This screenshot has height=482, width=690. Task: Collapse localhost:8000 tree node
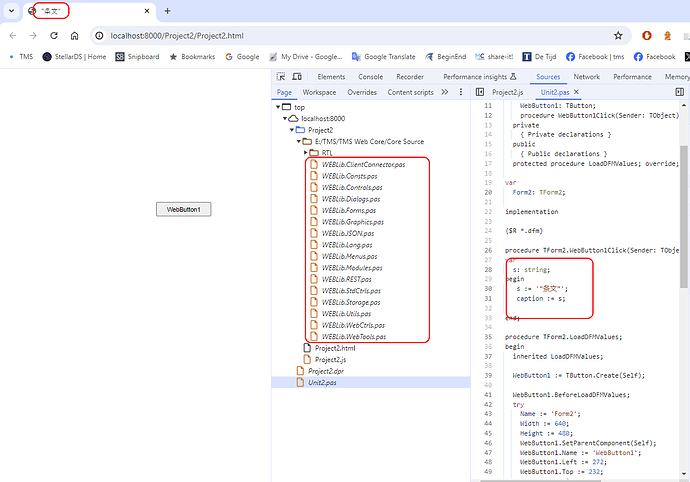[x=285, y=118]
